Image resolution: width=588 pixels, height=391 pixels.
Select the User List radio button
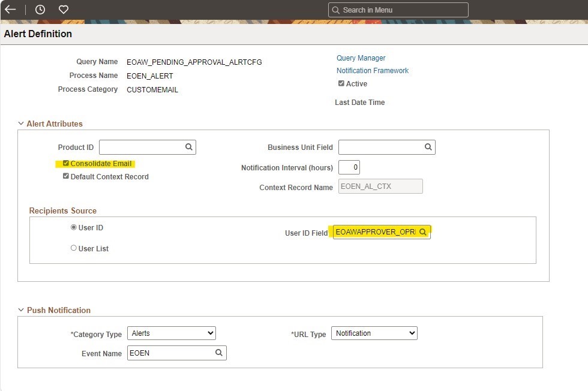click(73, 248)
